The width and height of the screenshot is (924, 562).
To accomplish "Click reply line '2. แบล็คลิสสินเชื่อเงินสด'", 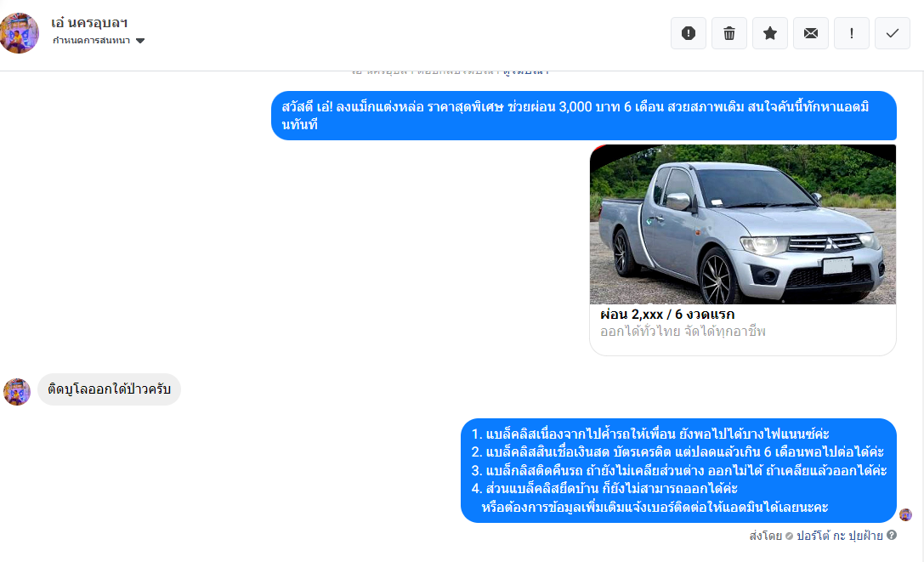I will 677,451.
